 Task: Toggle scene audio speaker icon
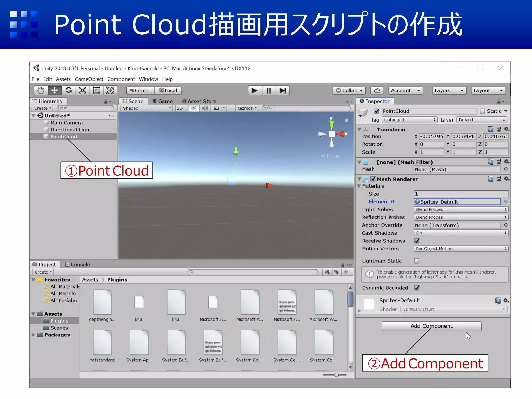pos(205,108)
